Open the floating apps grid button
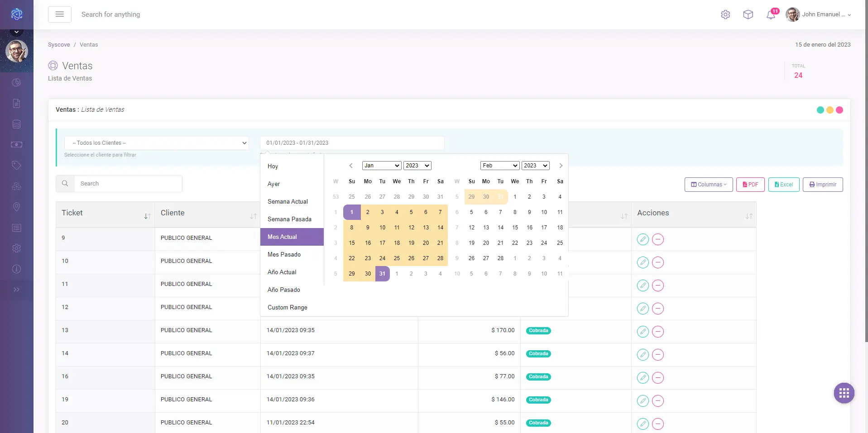 tap(844, 393)
